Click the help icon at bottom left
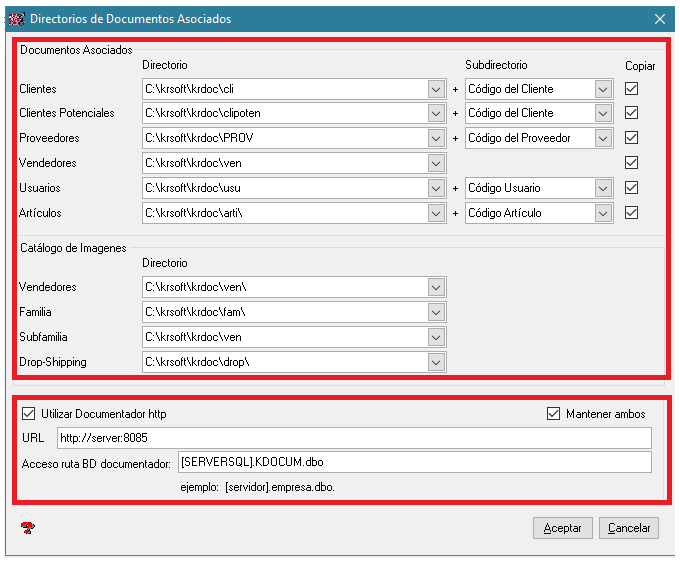Image resolution: width=680 pixels, height=564 pixels. coord(26,528)
